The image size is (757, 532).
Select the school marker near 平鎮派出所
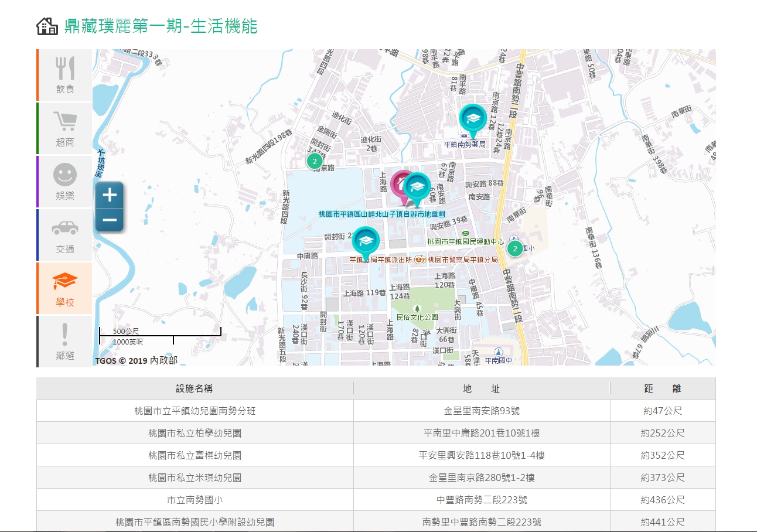(x=366, y=241)
